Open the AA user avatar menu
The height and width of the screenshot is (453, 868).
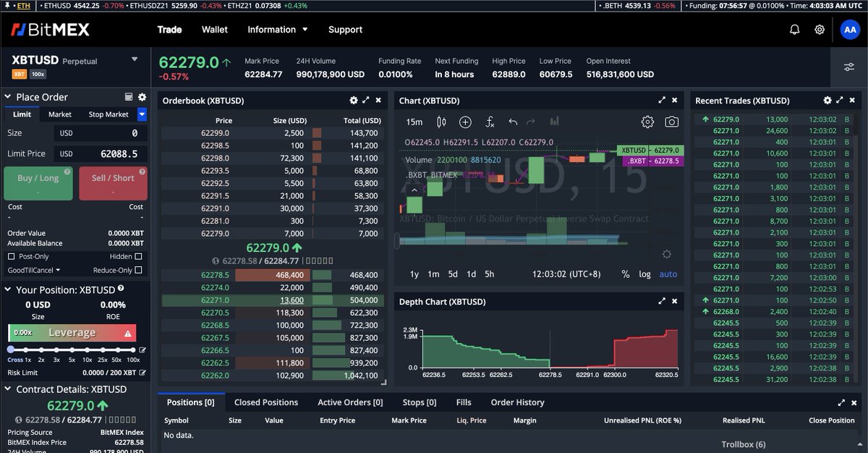[x=849, y=30]
